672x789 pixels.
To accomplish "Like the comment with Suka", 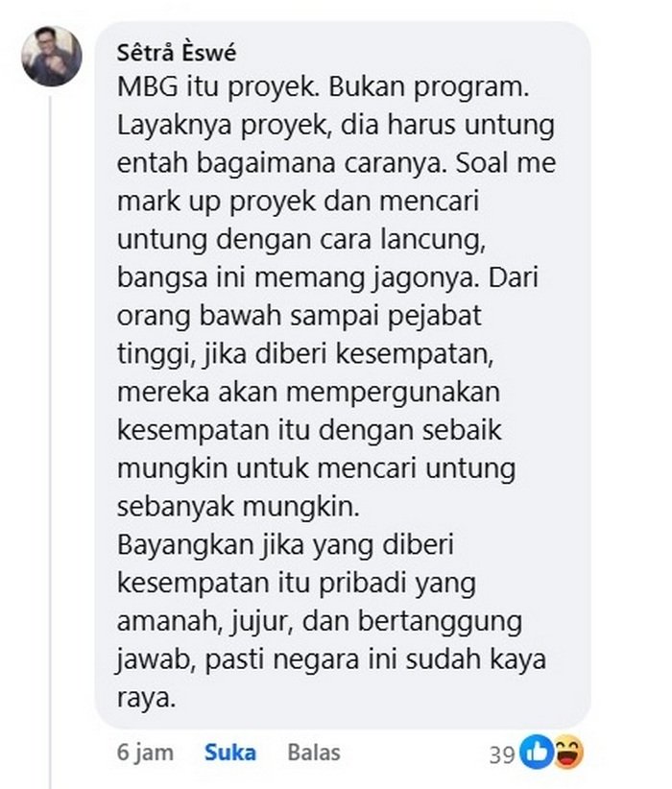I will (x=230, y=753).
